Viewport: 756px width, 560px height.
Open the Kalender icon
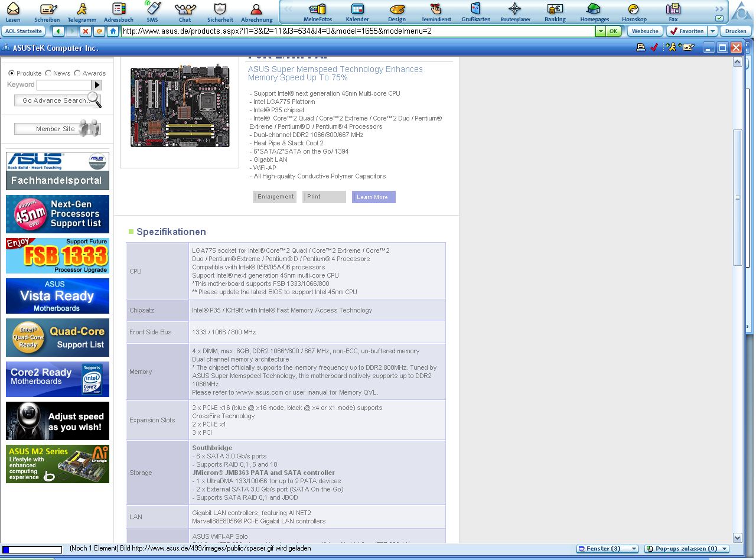click(x=357, y=9)
